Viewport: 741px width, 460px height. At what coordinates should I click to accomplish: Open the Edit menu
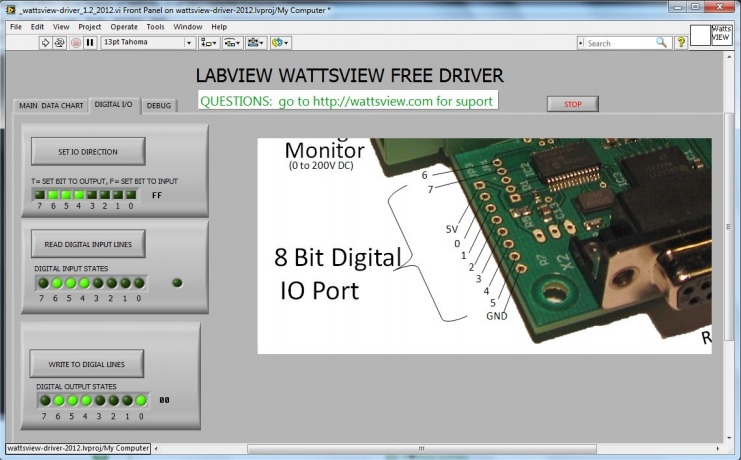coord(37,27)
